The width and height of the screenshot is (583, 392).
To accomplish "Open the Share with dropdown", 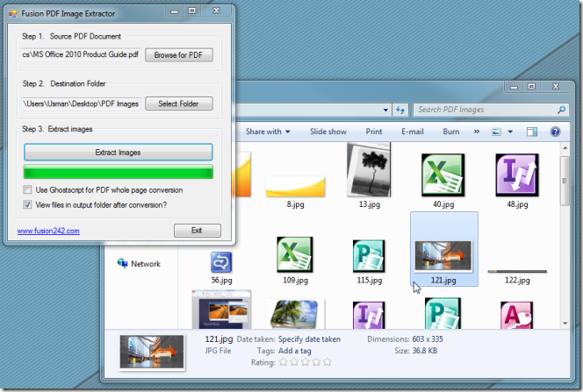I will tap(268, 132).
